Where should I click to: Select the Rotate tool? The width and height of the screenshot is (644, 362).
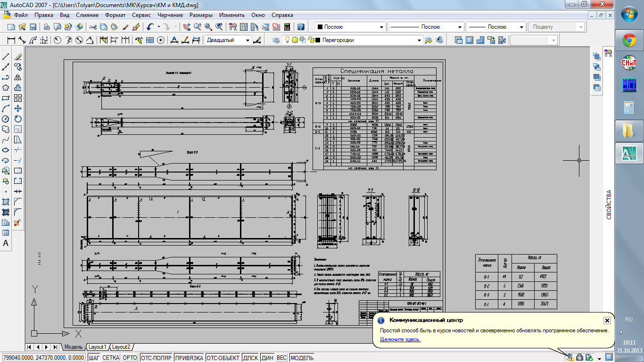(18, 119)
